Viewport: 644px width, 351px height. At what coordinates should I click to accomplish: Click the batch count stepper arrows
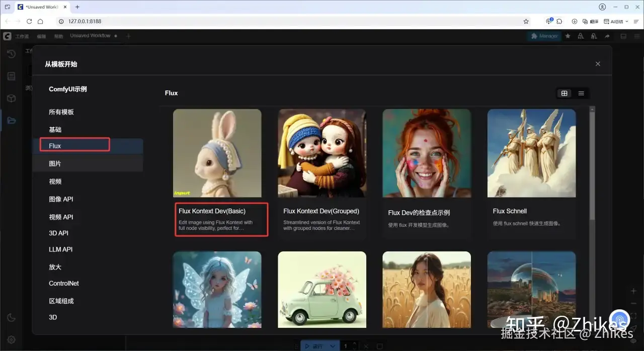click(x=355, y=346)
